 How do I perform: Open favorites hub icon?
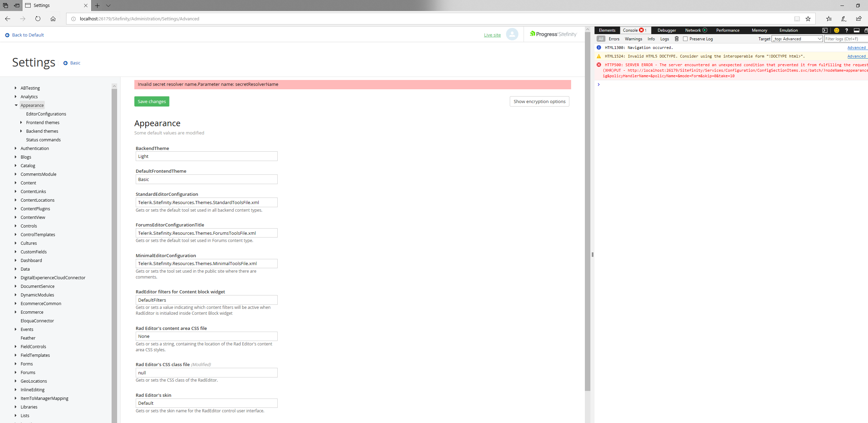click(x=829, y=19)
